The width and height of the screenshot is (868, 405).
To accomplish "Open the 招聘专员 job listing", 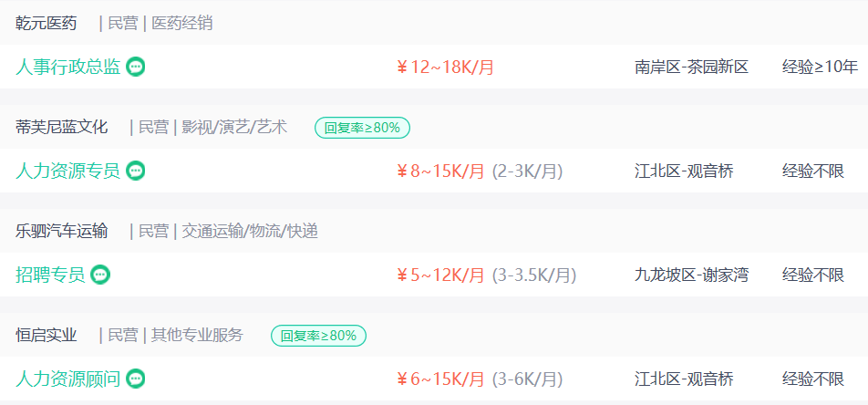I will tap(50, 275).
